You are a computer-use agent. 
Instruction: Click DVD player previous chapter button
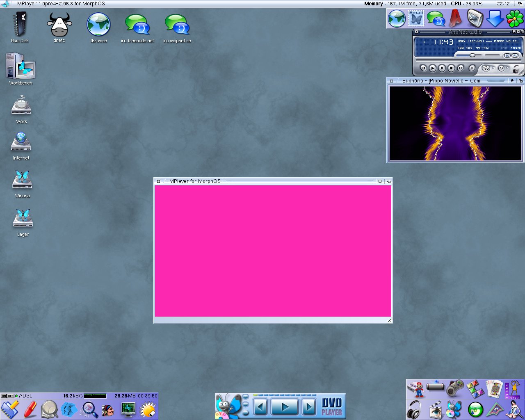click(260, 408)
